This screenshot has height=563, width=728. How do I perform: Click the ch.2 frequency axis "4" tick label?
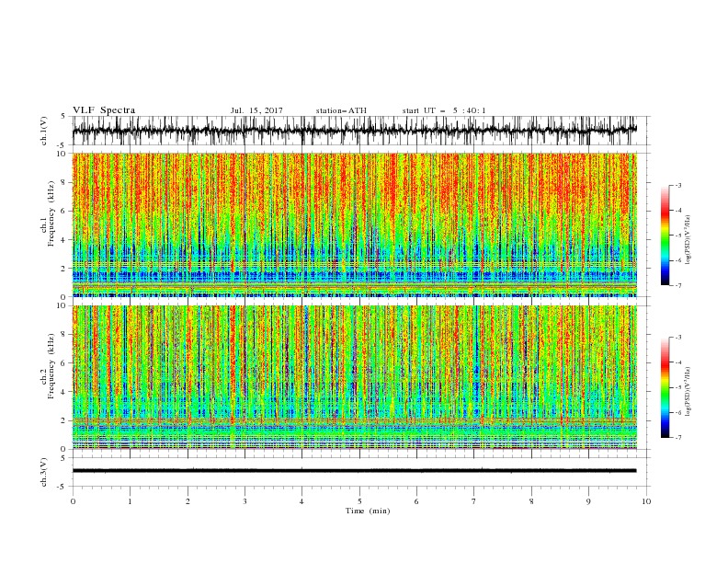[x=63, y=392]
